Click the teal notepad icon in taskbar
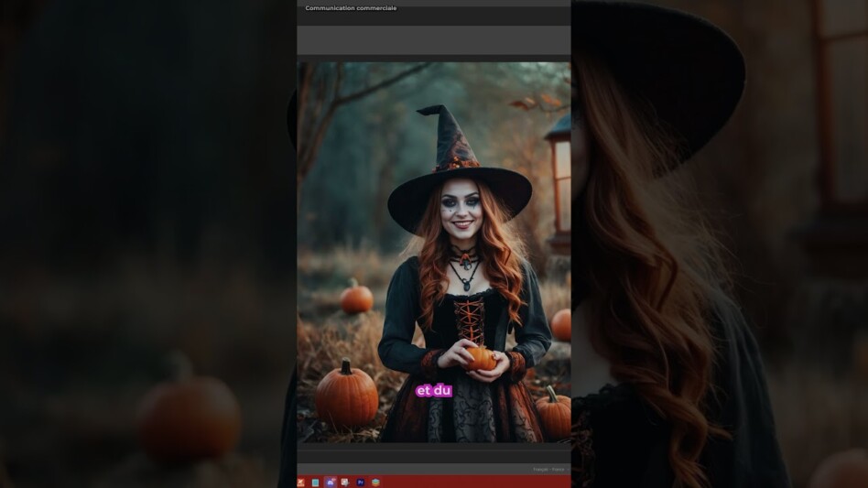The image size is (868, 488). (315, 483)
